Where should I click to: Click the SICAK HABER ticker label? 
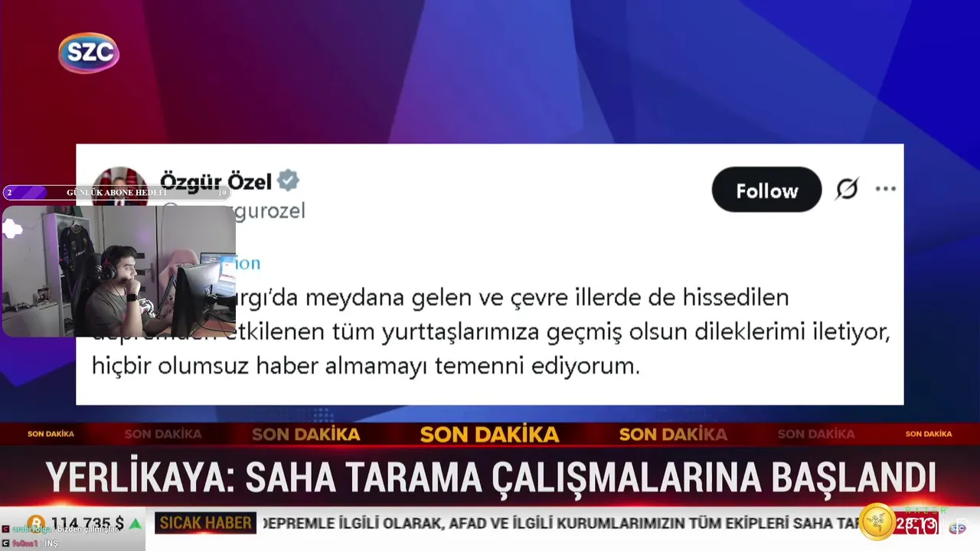tap(205, 523)
